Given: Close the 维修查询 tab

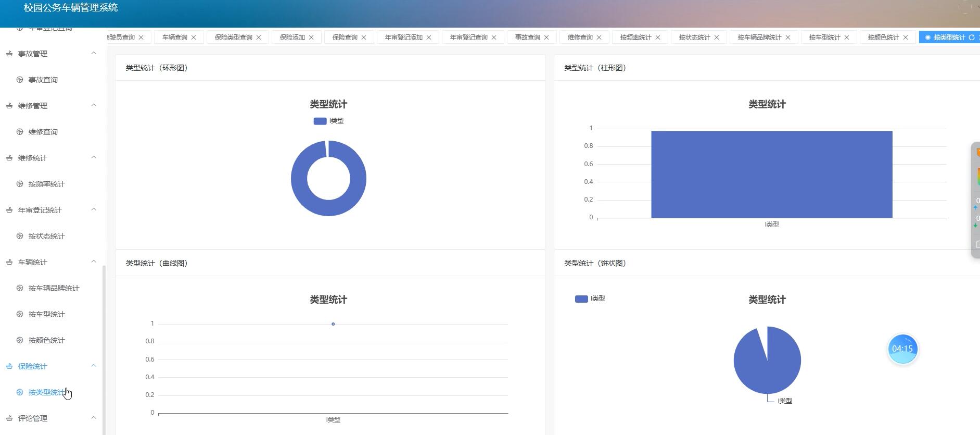Looking at the screenshot, I should [x=599, y=38].
